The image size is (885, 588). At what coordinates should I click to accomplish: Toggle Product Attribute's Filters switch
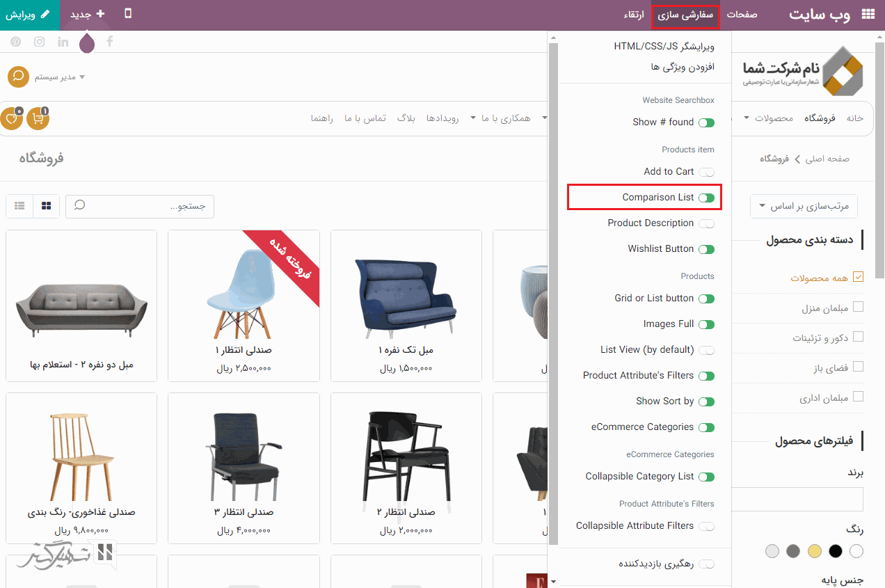pos(707,376)
